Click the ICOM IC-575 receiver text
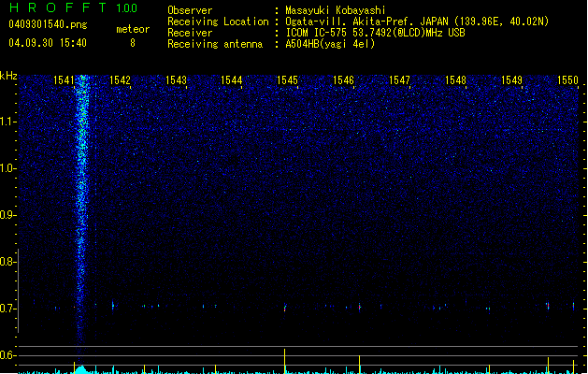The height and width of the screenshot is (374, 588). [376, 33]
